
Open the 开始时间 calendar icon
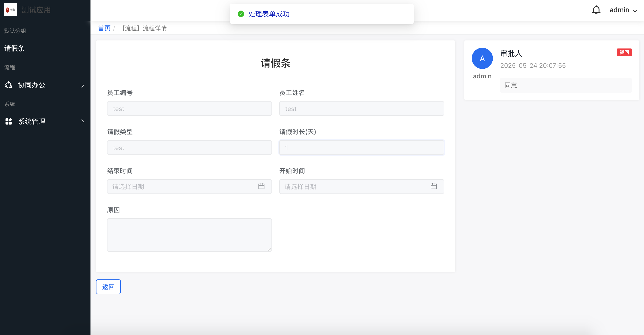pos(433,186)
